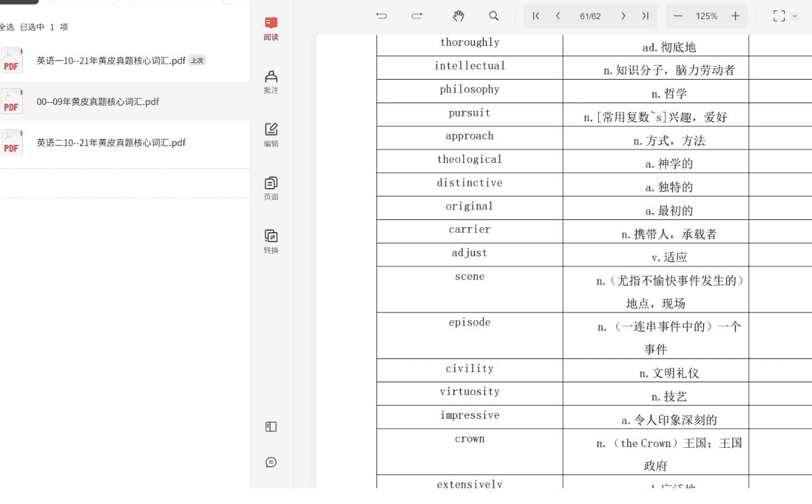Viewport: 812px width, 504px height.
Task: Open the search magnifier tool
Action: 494,16
